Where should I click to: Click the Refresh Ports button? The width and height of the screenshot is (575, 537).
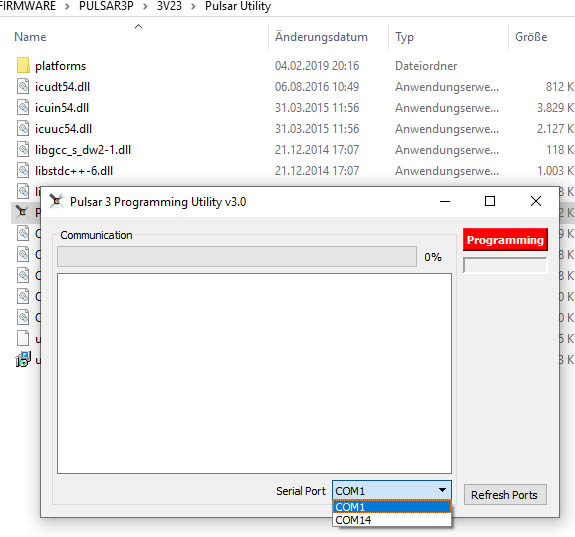505,494
